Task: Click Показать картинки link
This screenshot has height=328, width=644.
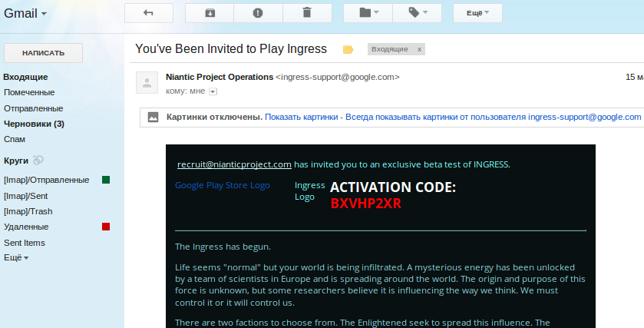Action: tap(301, 117)
